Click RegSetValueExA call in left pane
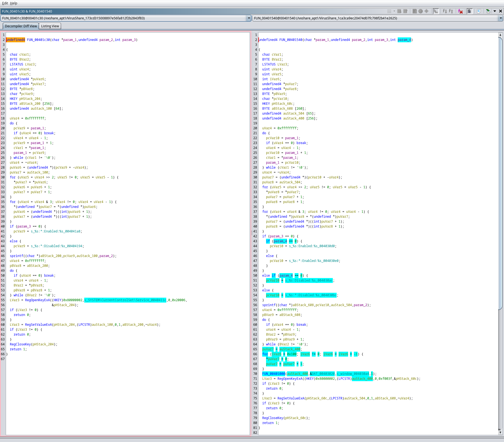504x442 pixels. [38, 325]
